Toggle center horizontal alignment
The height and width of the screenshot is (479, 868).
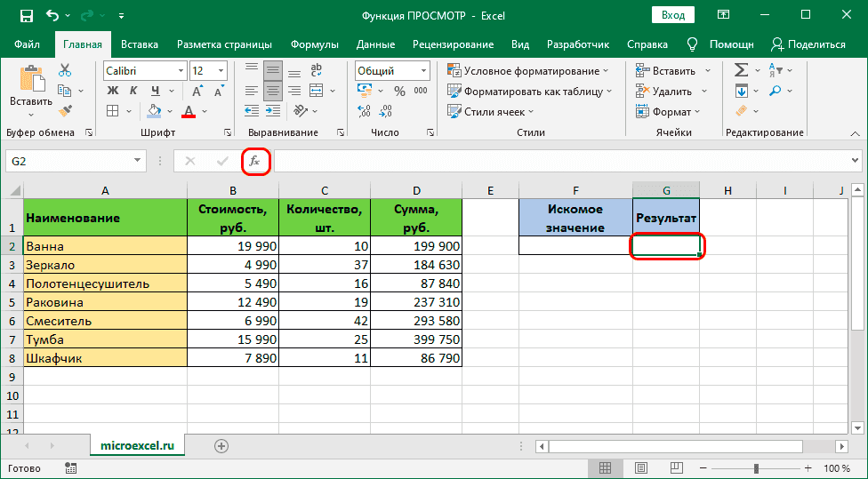click(273, 91)
